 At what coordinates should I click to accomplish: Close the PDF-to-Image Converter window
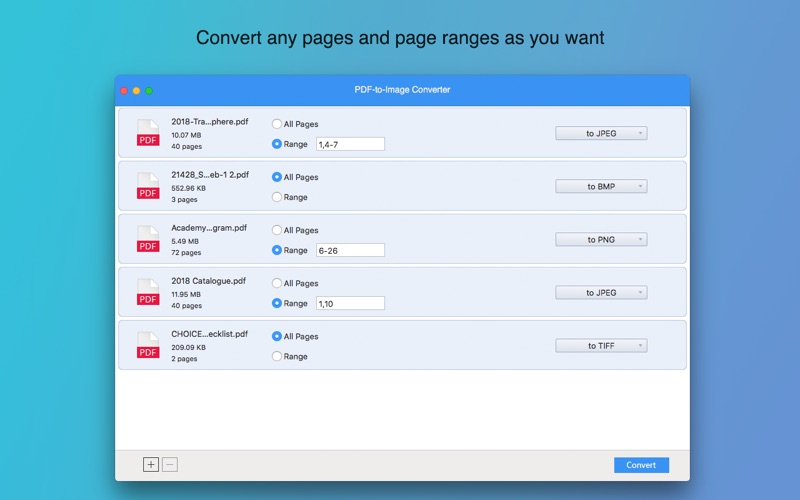click(x=124, y=91)
